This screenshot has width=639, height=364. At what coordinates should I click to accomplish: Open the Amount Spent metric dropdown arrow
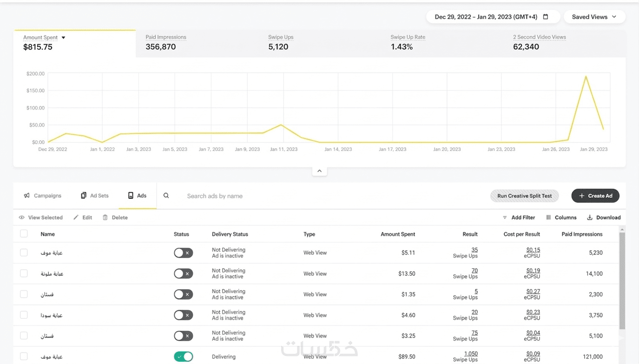(64, 38)
